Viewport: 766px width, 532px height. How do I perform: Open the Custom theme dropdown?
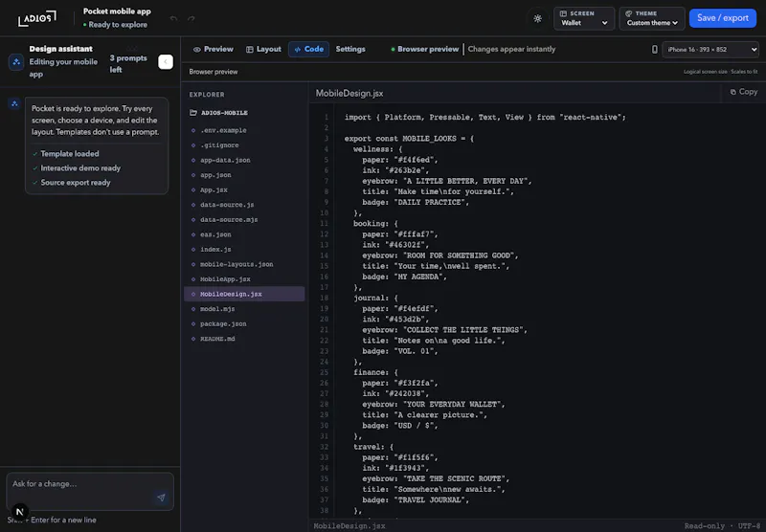click(652, 18)
